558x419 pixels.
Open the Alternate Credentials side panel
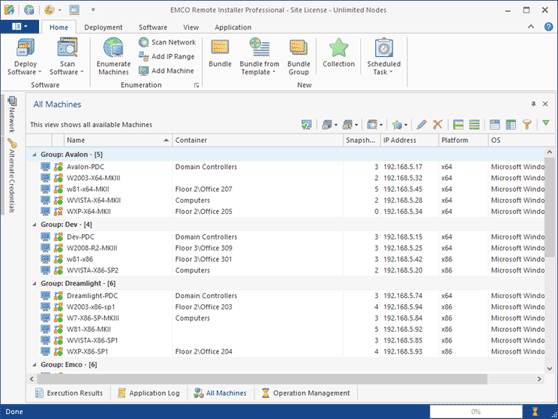tap(12, 176)
